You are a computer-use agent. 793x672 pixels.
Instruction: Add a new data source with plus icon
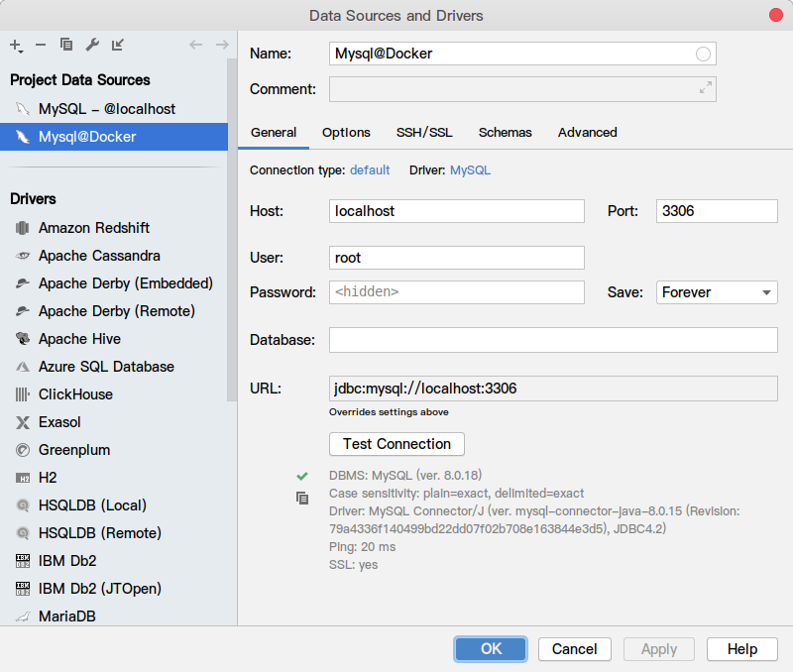pos(16,46)
